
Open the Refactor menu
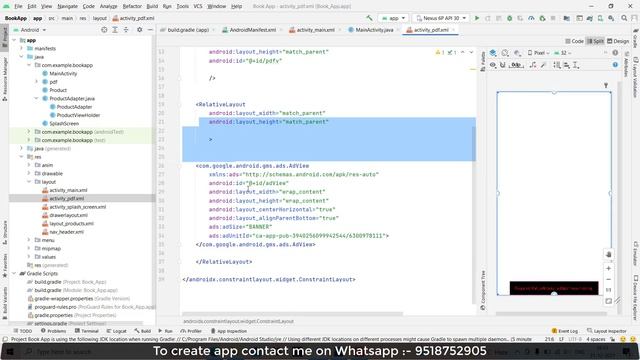[132, 6]
